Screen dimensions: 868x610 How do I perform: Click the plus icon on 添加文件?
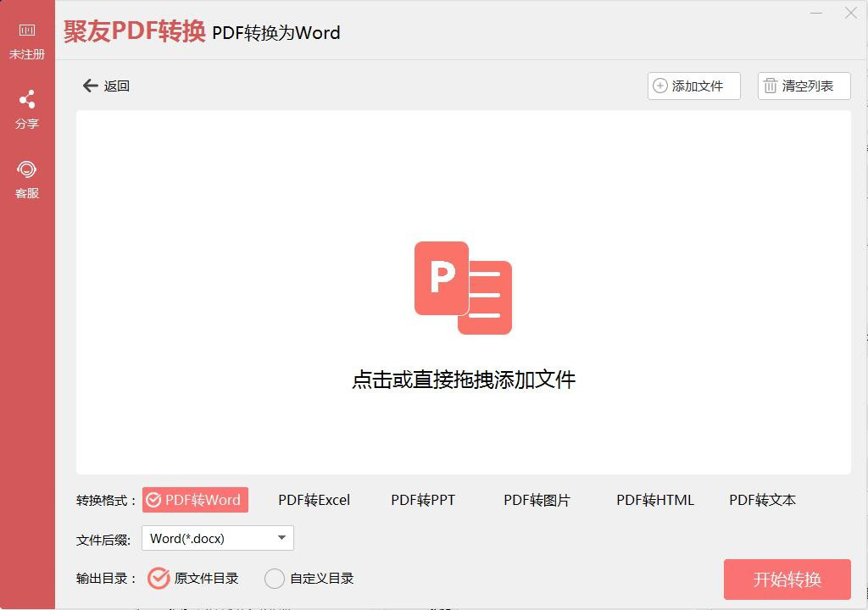659,86
